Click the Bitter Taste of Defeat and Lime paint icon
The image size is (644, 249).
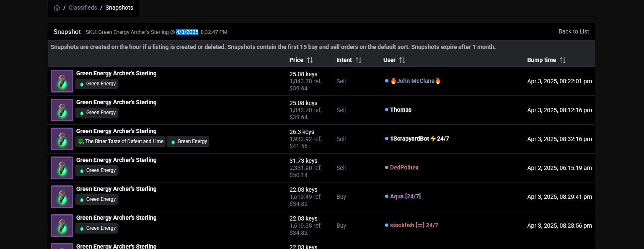80,141
